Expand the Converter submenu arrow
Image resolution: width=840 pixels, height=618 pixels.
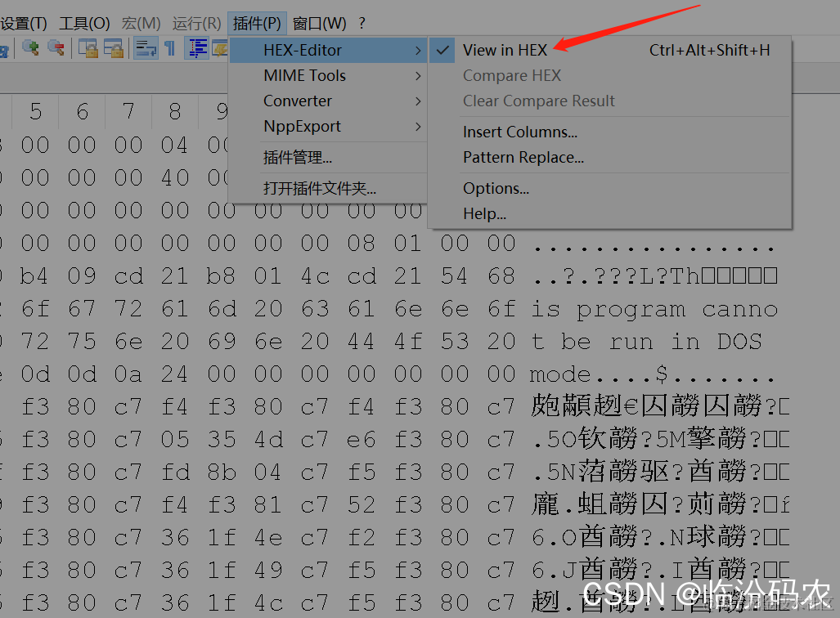coord(418,101)
